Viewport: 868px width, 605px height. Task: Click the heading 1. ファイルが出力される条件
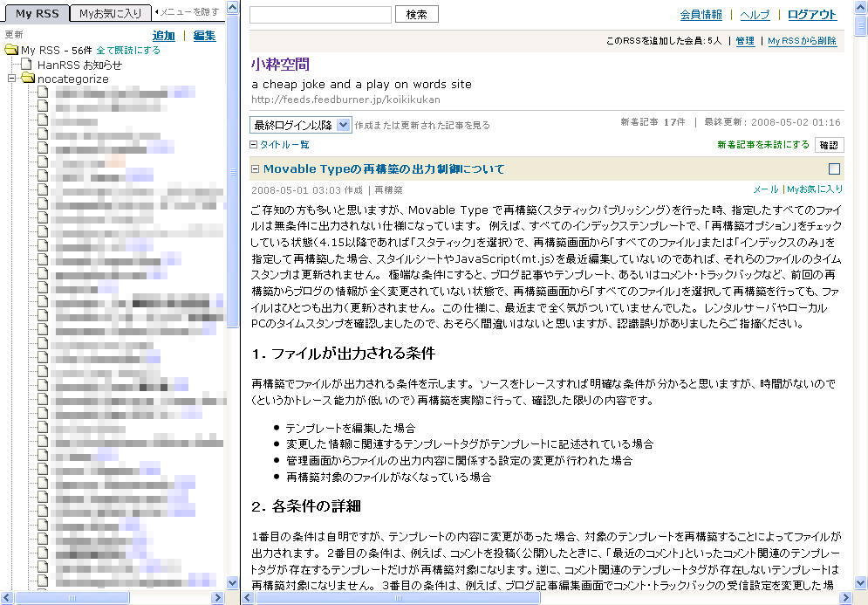pyautogui.click(x=344, y=354)
